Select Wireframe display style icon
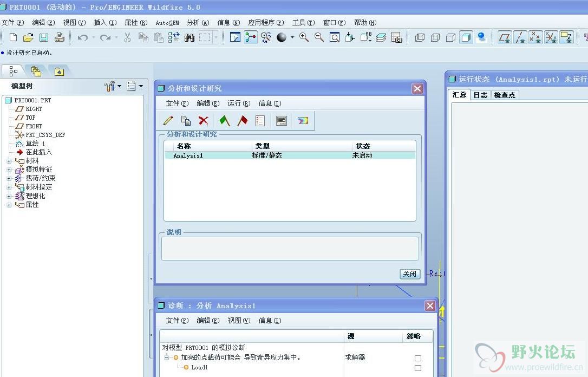The width and height of the screenshot is (588, 377). [420, 37]
